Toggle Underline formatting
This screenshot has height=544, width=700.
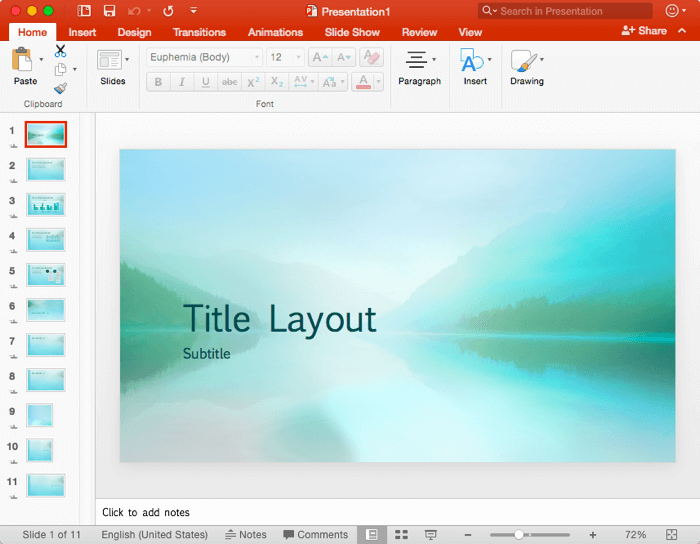[x=205, y=82]
